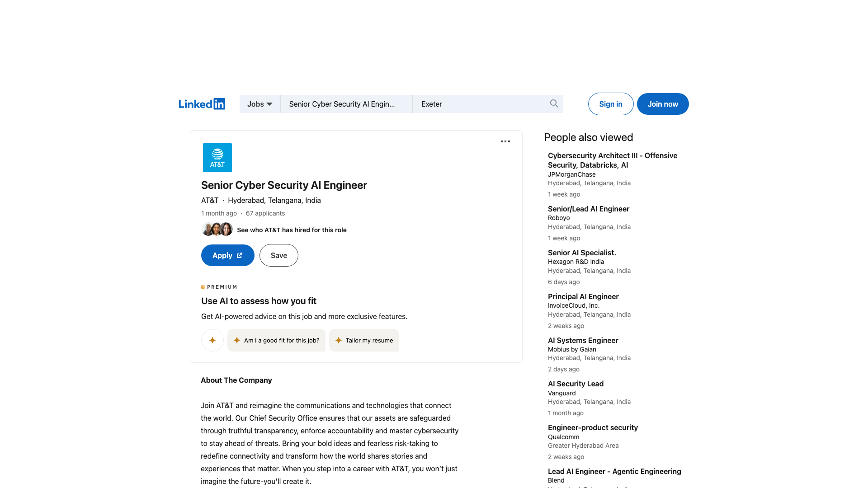Open the AI Systems Engineer listing
Viewport: 868px width, 488px height.
[583, 340]
